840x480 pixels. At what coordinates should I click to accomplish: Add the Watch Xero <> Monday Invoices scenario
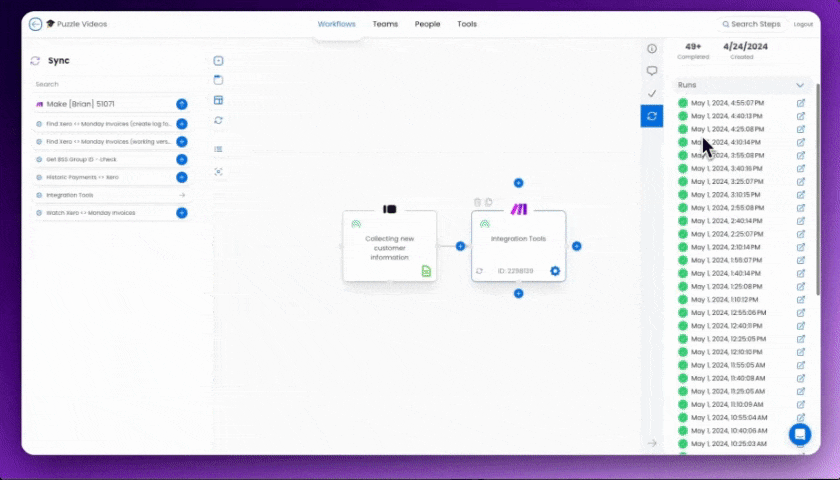(x=182, y=213)
